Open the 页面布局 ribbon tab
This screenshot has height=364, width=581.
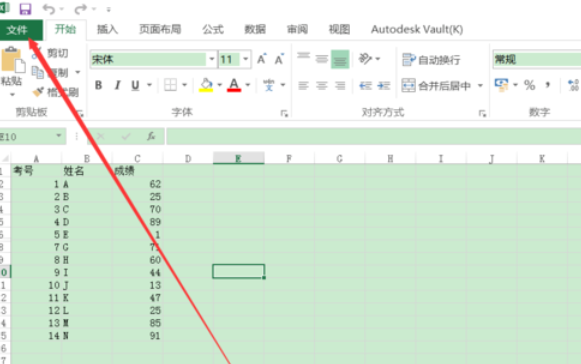tap(160, 29)
